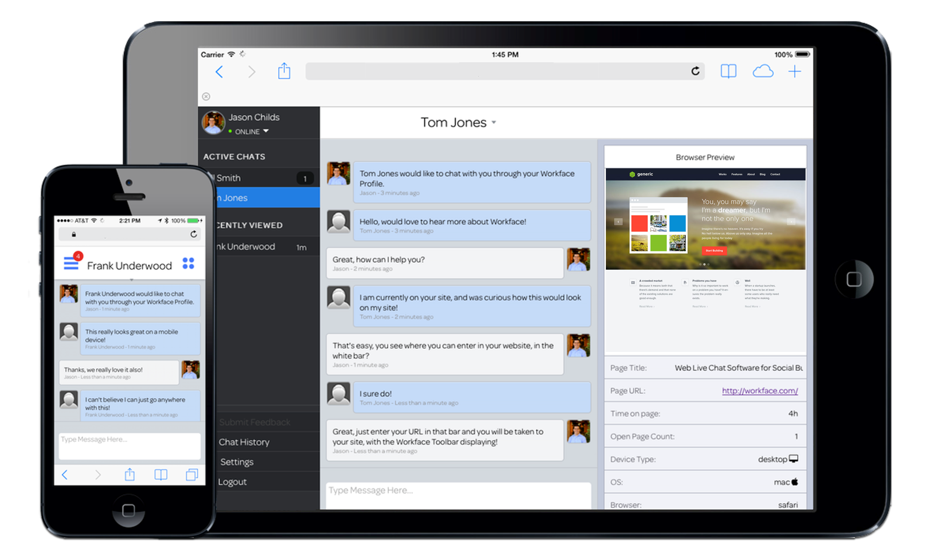The width and height of the screenshot is (933, 560).
Task: Reload the page in iPad address bar
Action: [695, 71]
